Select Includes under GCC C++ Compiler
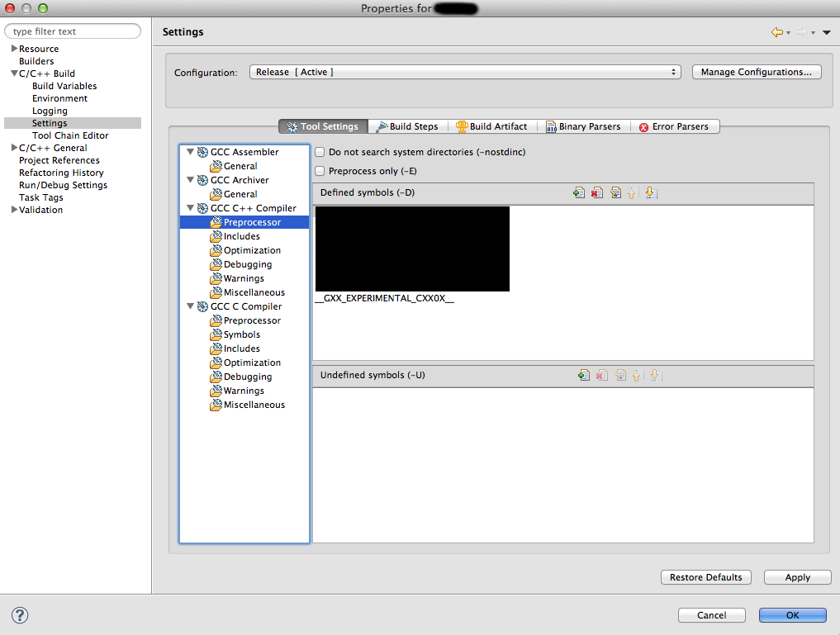The image size is (840, 635). click(241, 236)
